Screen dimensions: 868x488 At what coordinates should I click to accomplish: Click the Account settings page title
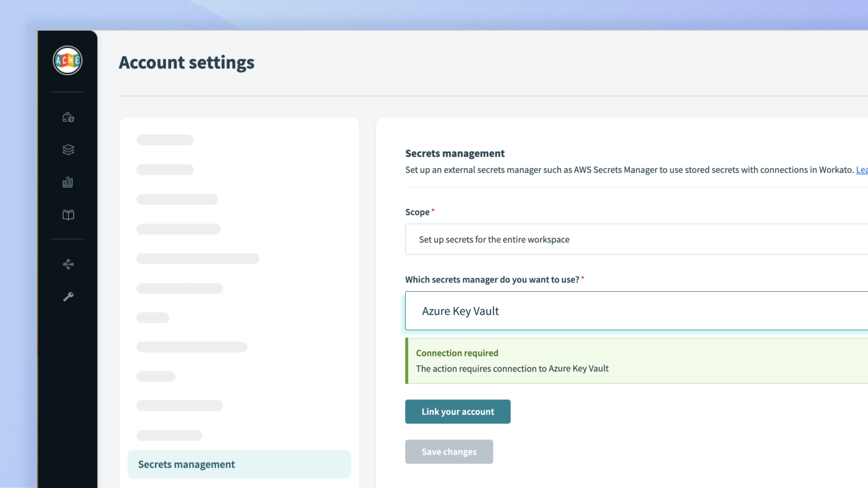tap(186, 63)
